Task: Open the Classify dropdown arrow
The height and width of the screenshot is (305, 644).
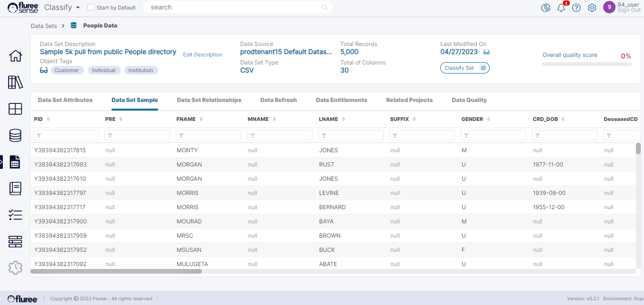Action: tap(77, 8)
